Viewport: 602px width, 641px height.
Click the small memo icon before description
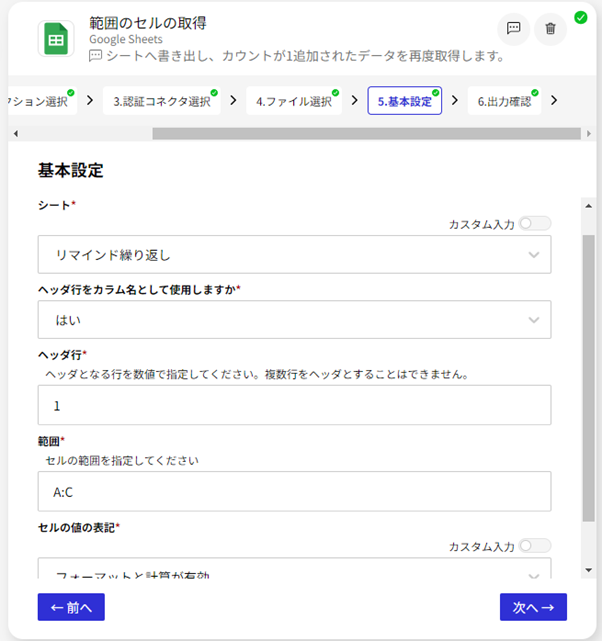96,56
